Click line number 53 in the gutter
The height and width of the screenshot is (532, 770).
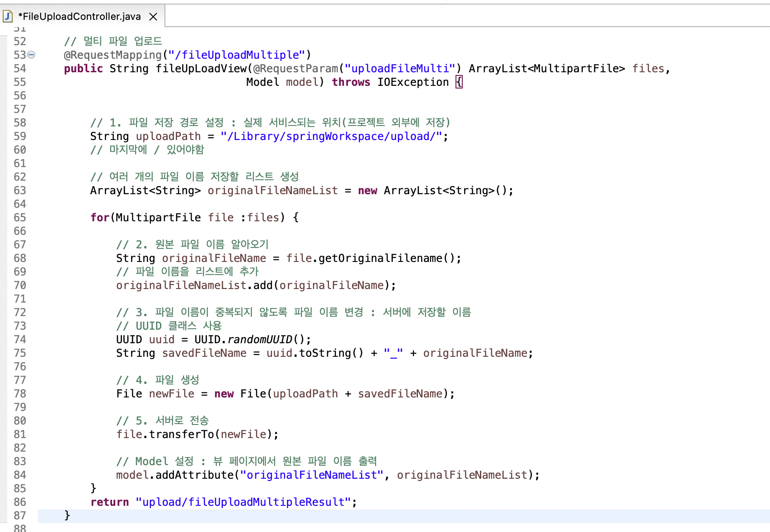click(19, 55)
